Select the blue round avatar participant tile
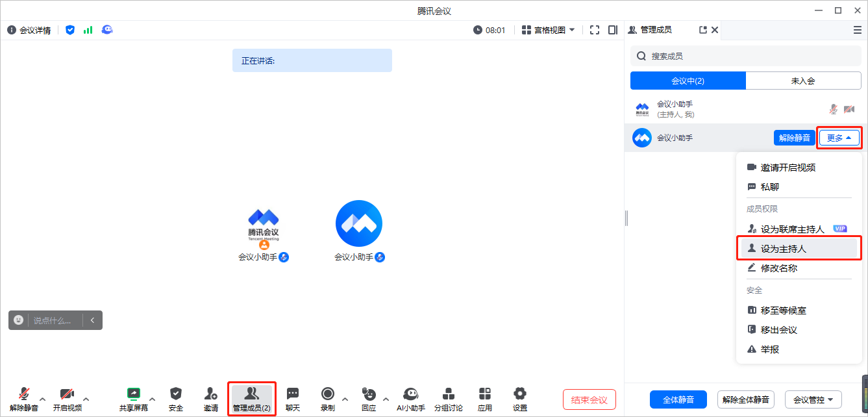868x417 pixels. click(359, 232)
